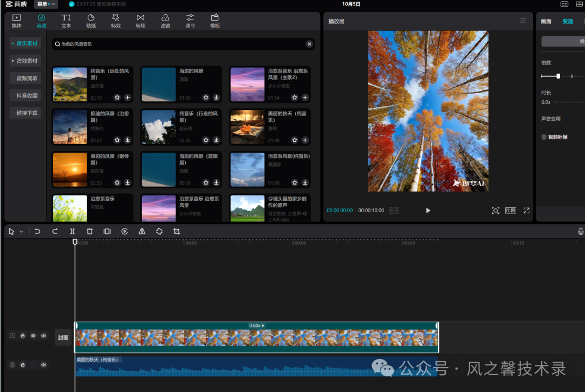Click the delete (trash) icon in timeline toolbar
Viewport: 585px width, 392px height.
point(90,231)
